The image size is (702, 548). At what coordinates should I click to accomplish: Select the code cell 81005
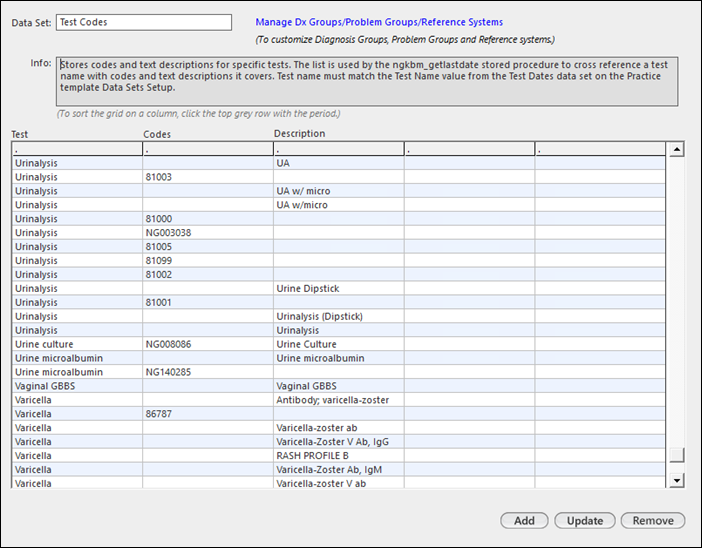(x=208, y=246)
